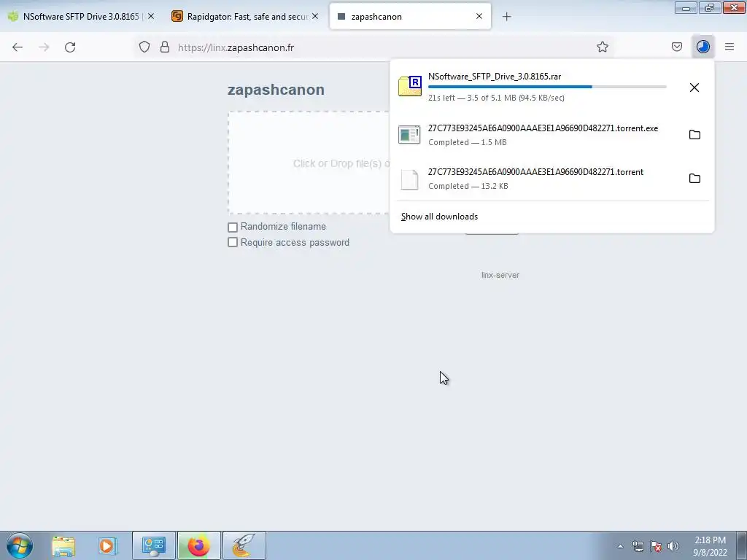The image size is (747, 560).
Task: Click the blank file icon of the .torrent download
Action: 410,179
